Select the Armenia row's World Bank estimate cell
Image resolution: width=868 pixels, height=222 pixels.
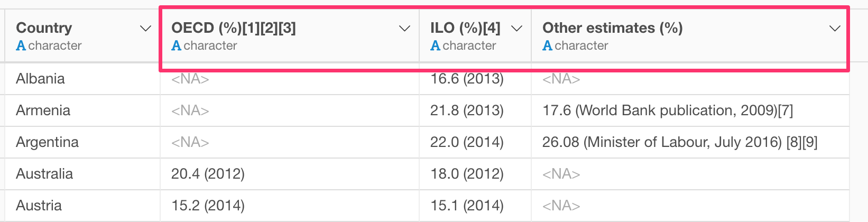click(x=690, y=110)
